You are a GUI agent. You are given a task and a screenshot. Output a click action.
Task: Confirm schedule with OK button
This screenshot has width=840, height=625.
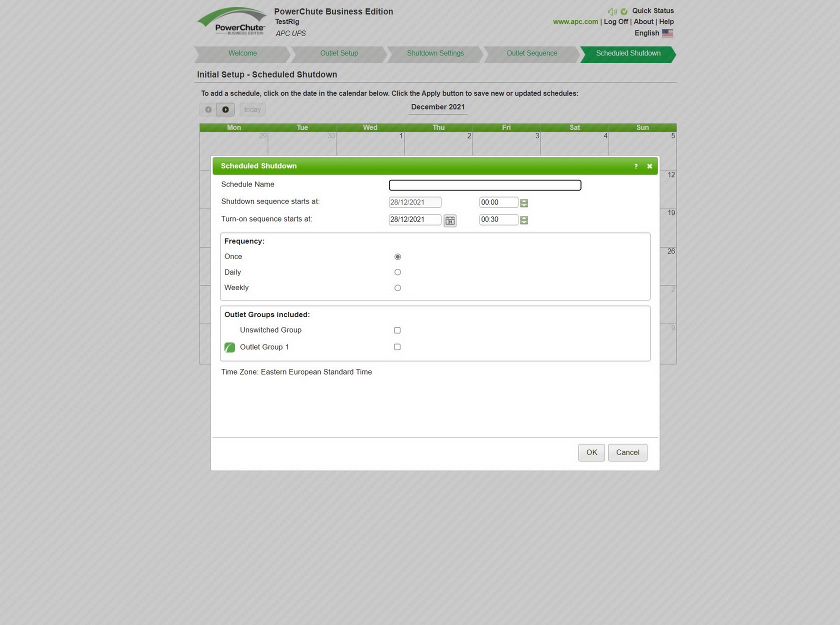coord(591,452)
